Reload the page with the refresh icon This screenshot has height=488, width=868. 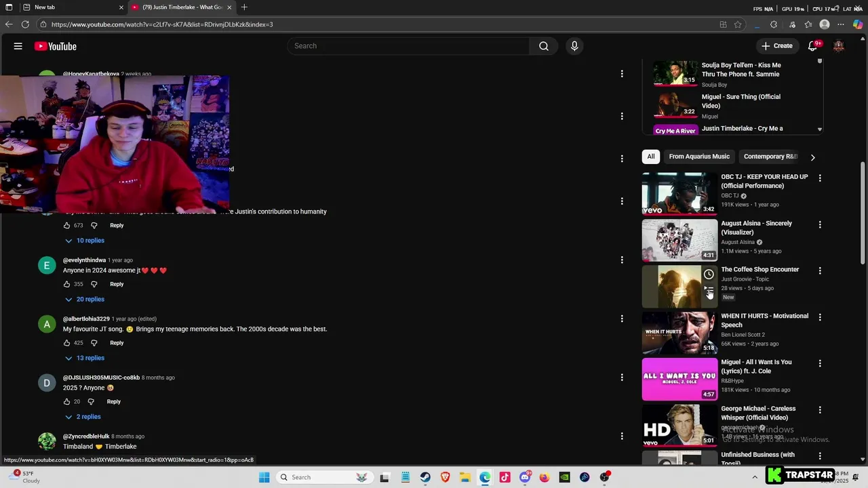(25, 24)
